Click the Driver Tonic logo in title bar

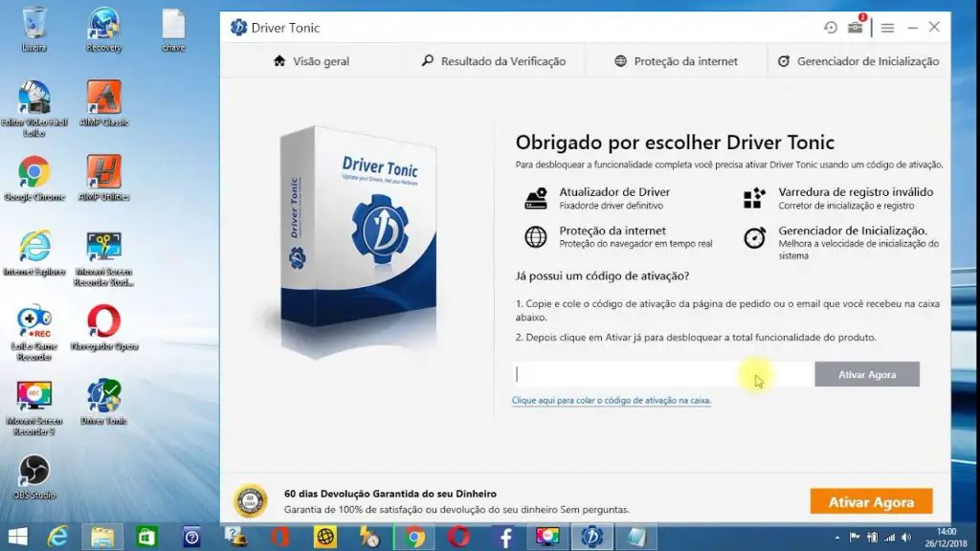(x=238, y=28)
